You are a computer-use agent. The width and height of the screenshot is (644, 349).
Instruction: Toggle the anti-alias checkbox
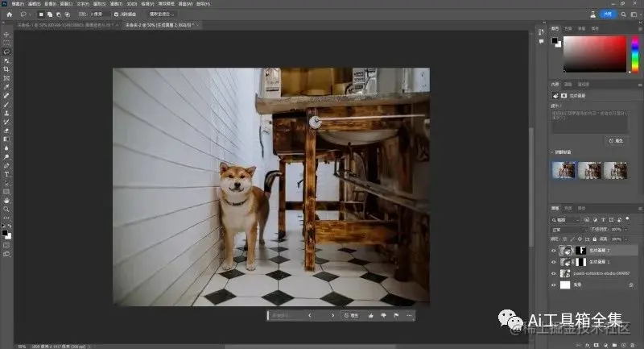(116, 15)
